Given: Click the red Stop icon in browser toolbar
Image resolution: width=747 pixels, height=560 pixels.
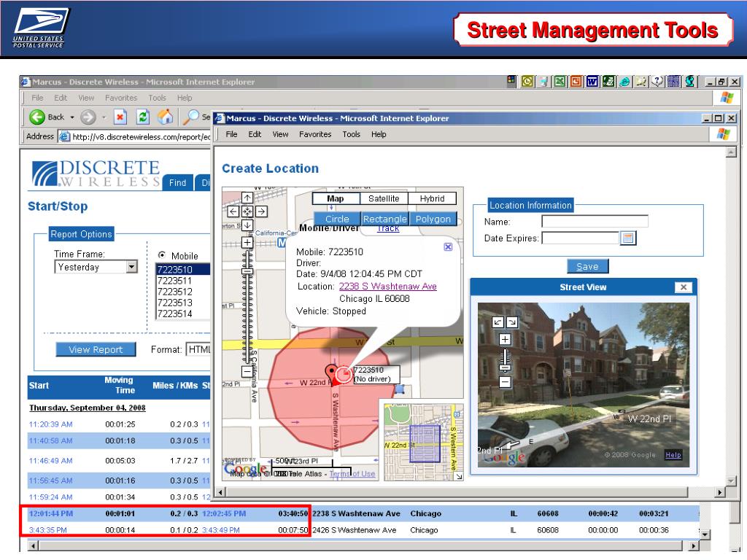Looking at the screenshot, I should [x=120, y=117].
